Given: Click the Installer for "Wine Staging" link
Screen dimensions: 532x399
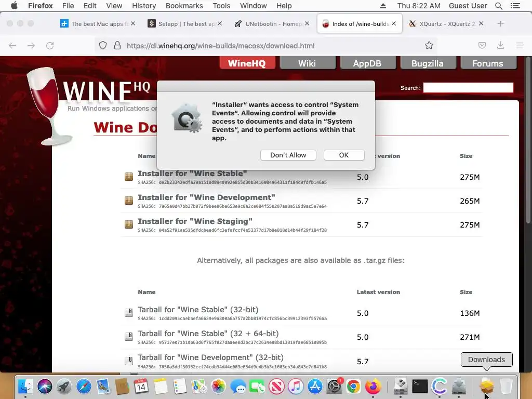Looking at the screenshot, I should tap(195, 221).
